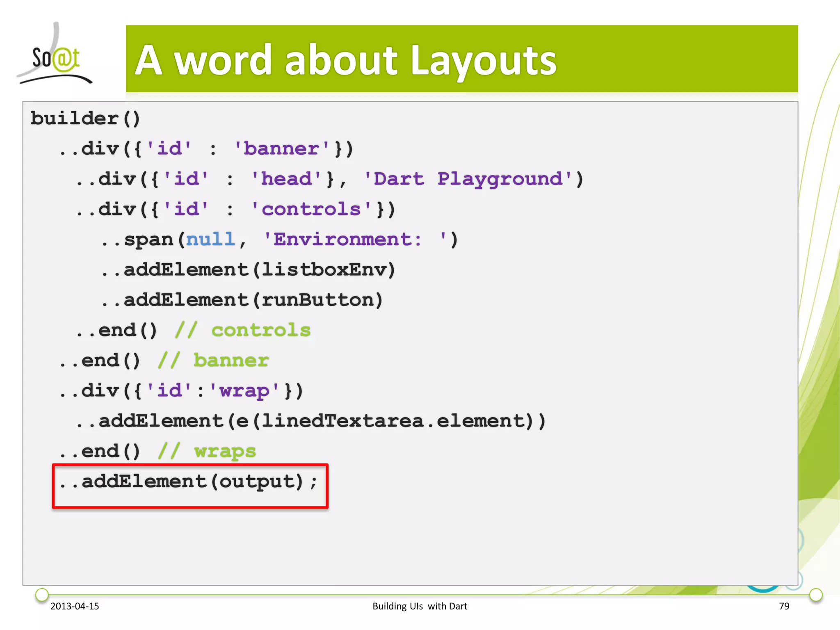The image size is (840, 630).
Task: Click the left circle on footer line
Action: click(42, 594)
